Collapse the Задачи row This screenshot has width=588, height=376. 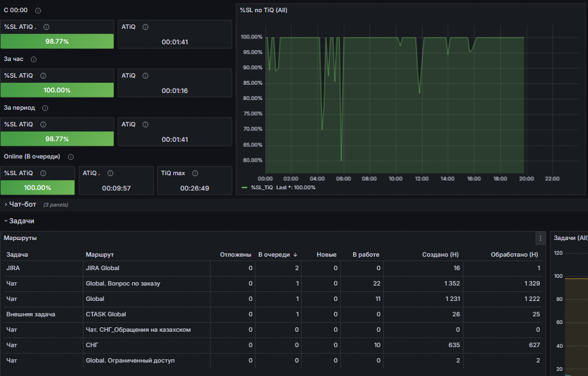click(21, 221)
